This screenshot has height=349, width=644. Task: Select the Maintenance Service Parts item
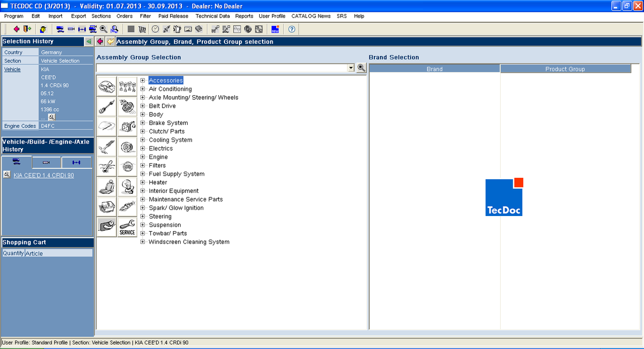186,199
